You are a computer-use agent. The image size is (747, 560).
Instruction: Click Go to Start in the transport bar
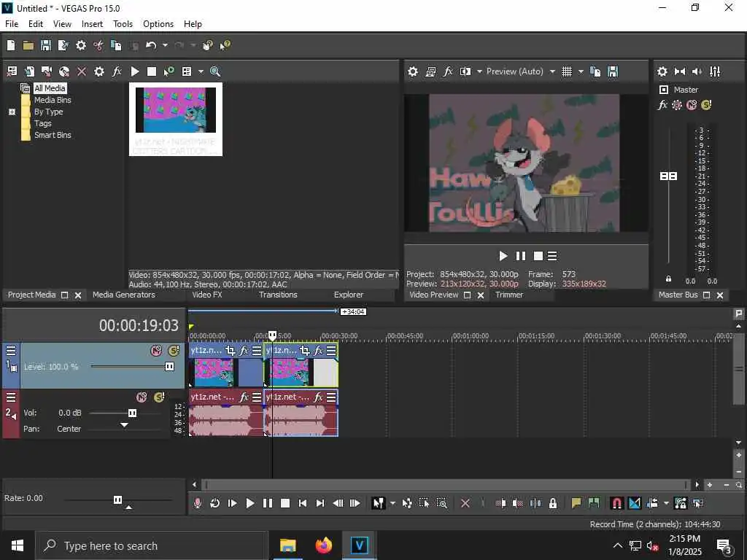(303, 503)
